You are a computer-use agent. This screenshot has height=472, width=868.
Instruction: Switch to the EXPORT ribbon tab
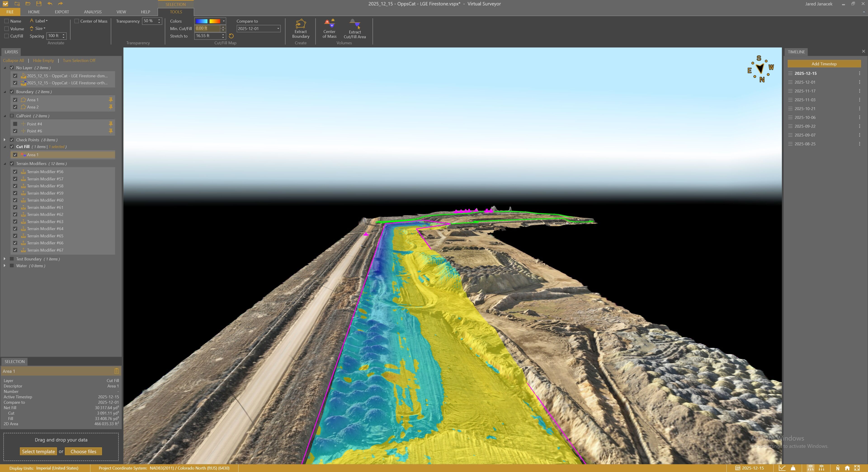pos(62,12)
